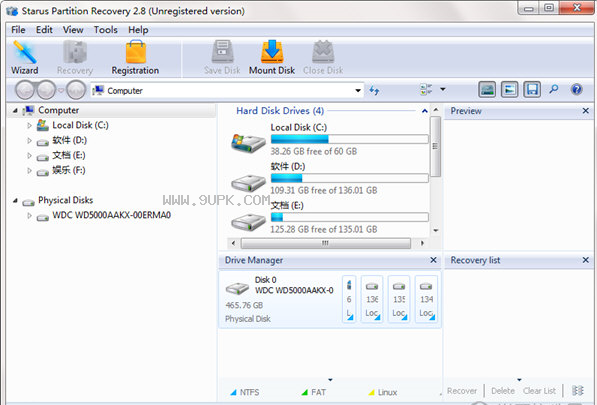Click the Linux legend label
This screenshot has height=405, width=597.
pos(387,392)
